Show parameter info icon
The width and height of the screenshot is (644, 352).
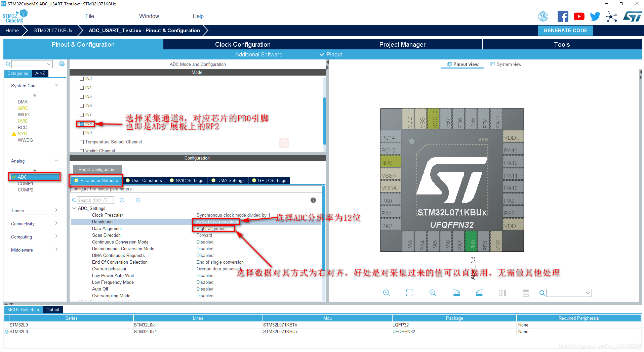click(313, 200)
